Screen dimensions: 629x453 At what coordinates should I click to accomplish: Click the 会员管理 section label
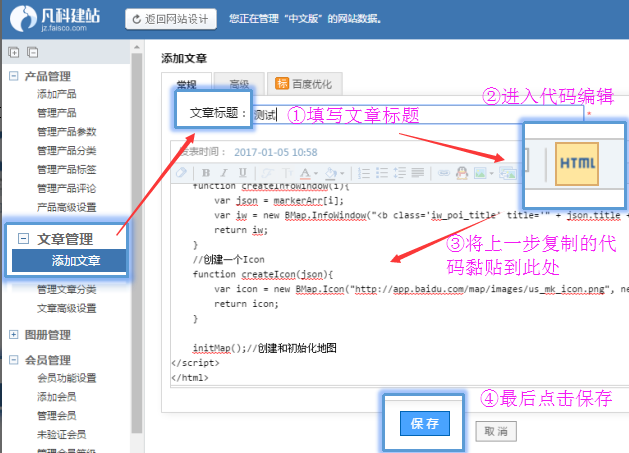(48, 360)
